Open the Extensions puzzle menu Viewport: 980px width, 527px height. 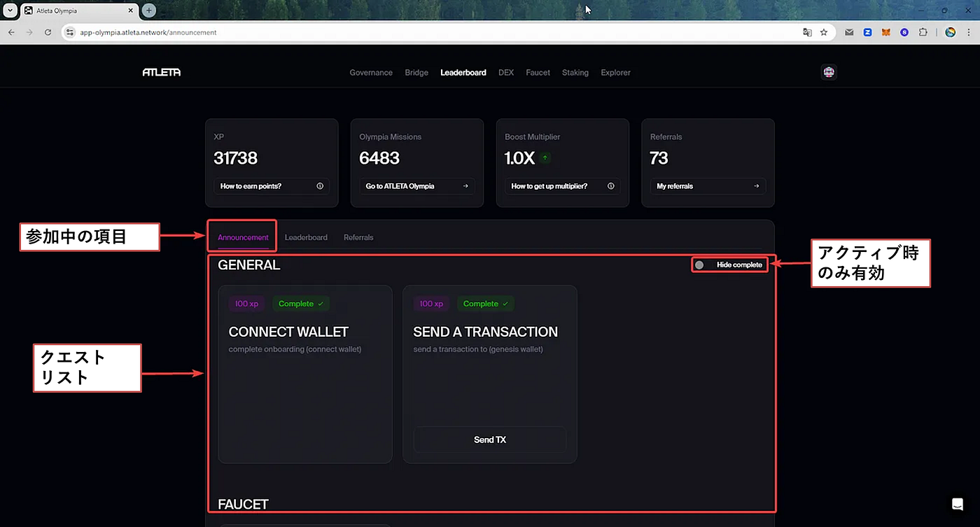[x=923, y=32]
